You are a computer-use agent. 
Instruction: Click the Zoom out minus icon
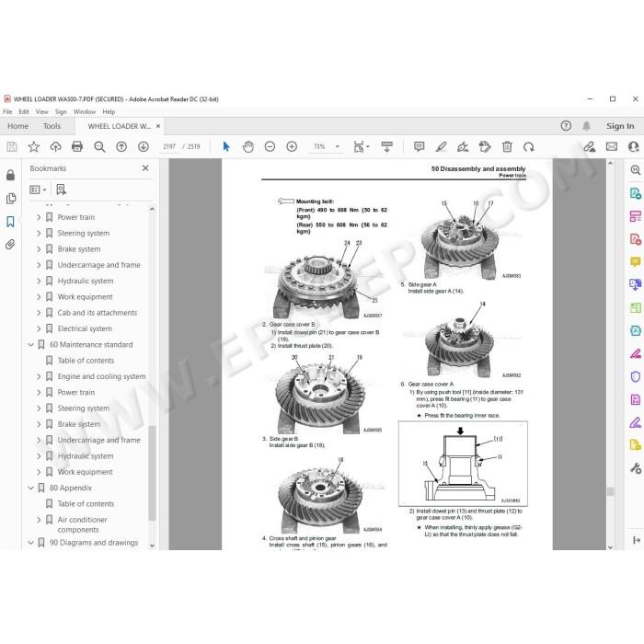270,146
